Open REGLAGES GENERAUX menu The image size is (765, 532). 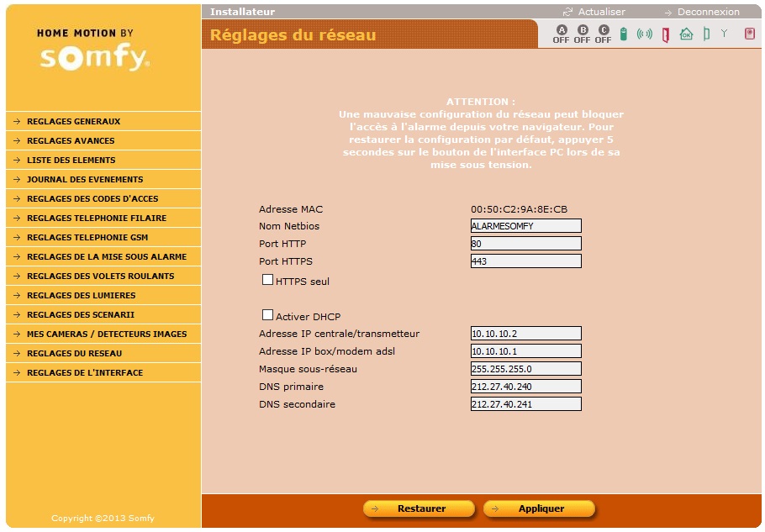[x=73, y=121]
